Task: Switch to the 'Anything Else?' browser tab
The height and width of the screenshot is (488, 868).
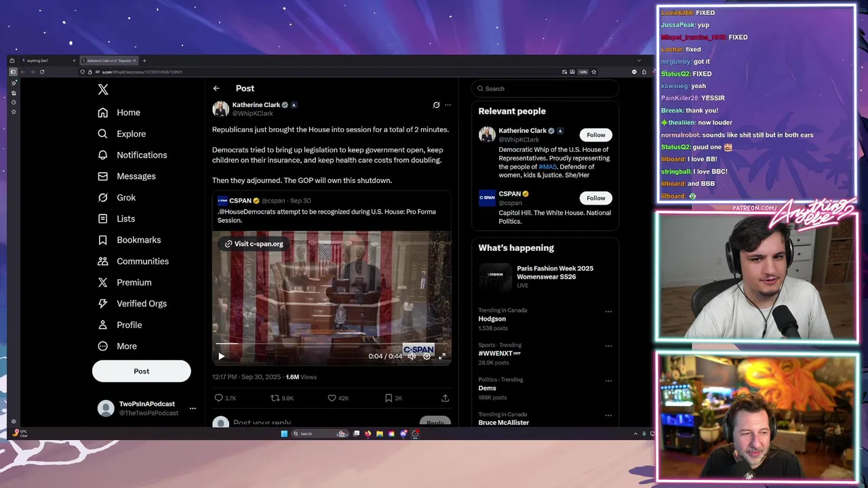Action: click(x=47, y=61)
